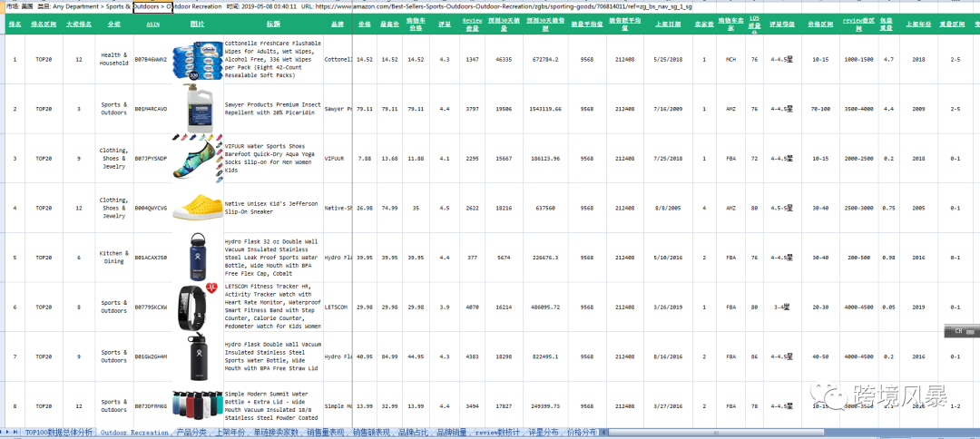Open the 价格分布 sheet tab
Screen dimensions: 980x439
tap(581, 432)
